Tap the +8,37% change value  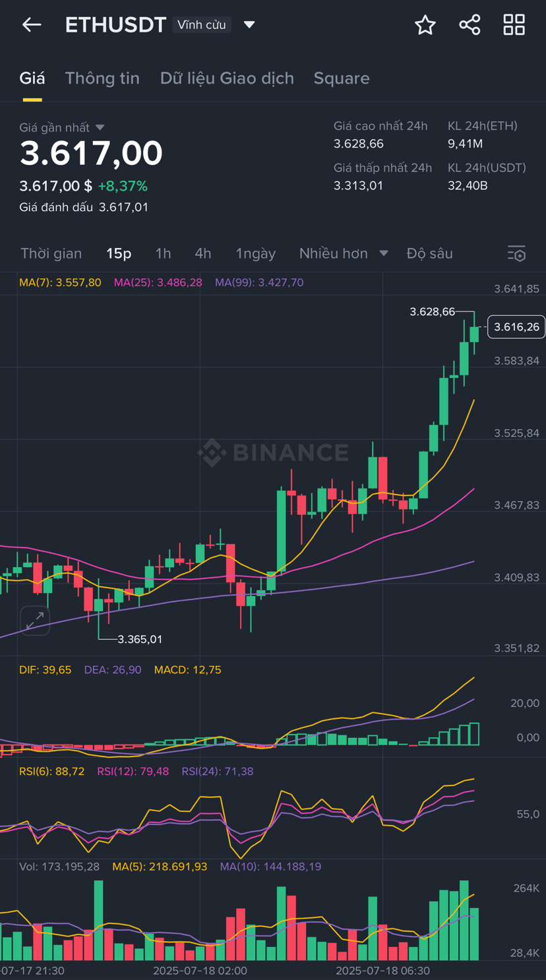click(123, 186)
